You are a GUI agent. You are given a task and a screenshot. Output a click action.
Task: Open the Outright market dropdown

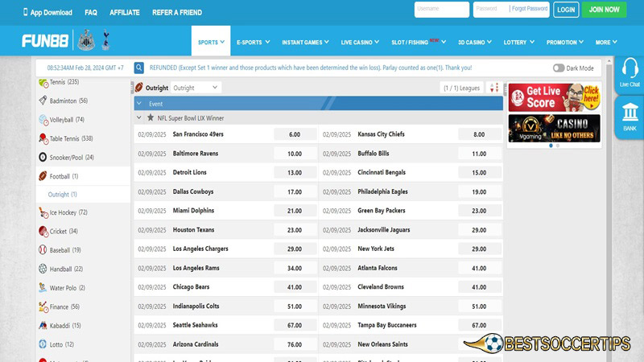[x=196, y=88]
